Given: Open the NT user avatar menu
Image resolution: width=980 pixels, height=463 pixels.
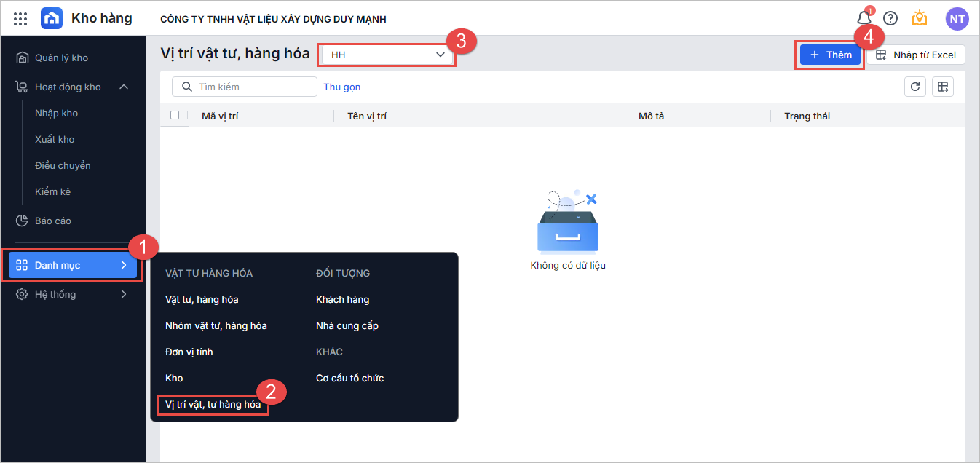Looking at the screenshot, I should point(957,19).
